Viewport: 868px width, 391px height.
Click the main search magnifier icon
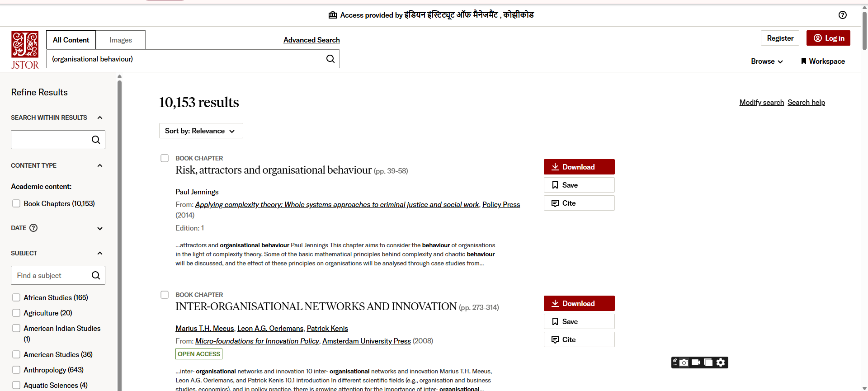tap(330, 59)
